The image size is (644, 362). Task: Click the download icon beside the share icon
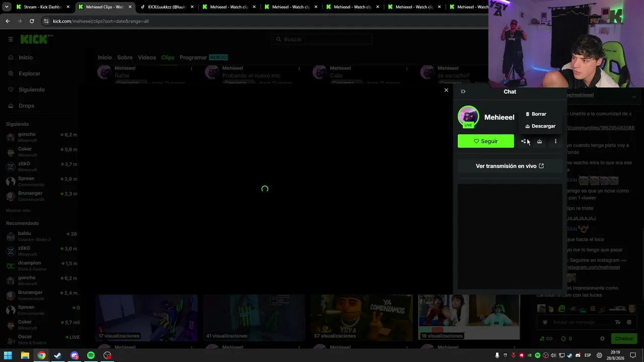[x=539, y=141]
